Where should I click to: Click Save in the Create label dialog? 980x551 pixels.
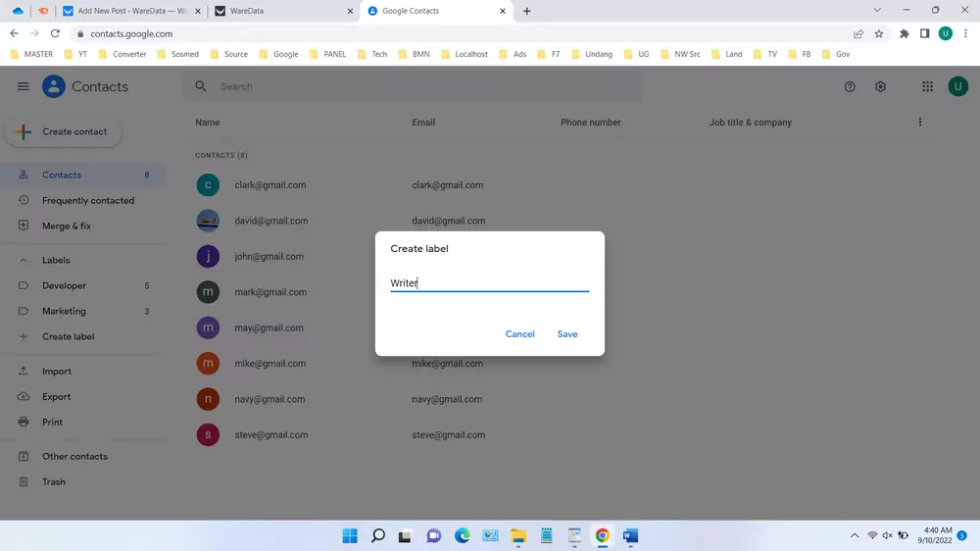[567, 334]
